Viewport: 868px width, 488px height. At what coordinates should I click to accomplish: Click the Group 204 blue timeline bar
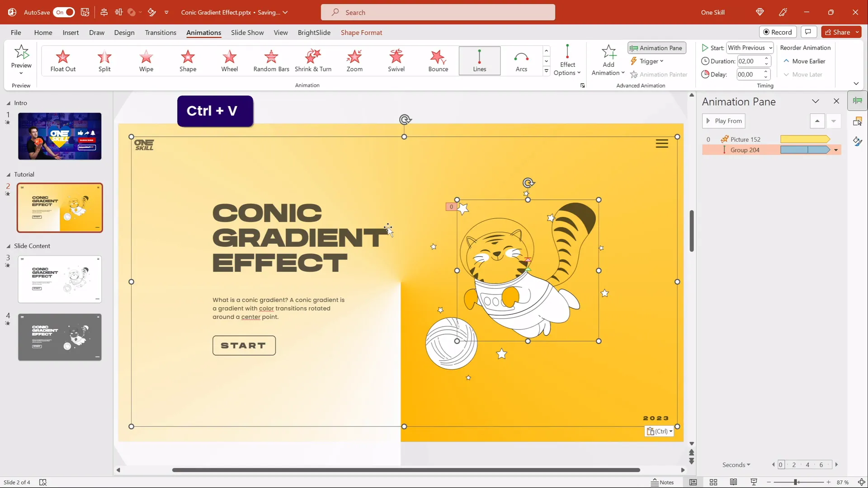805,150
